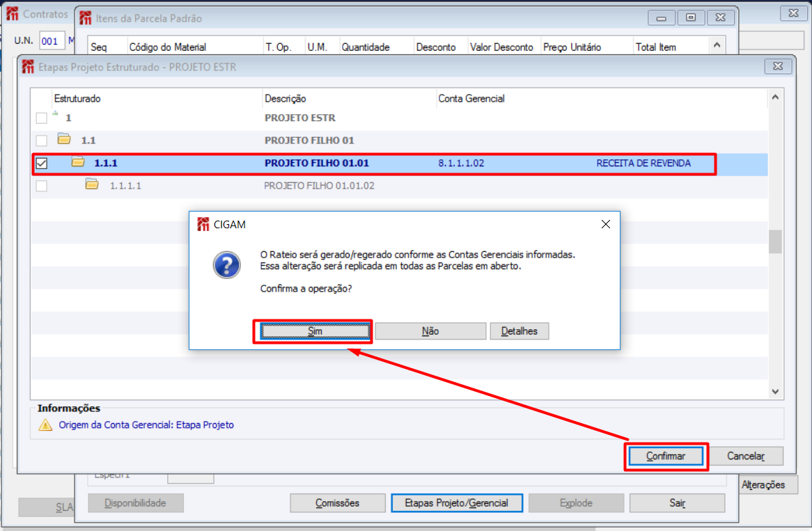Click the Total Item column header
Viewport: 812px width, 531px height.
coord(655,47)
